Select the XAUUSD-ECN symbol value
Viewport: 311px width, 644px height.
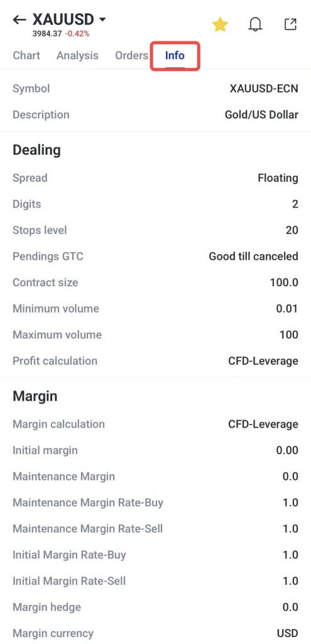pos(264,88)
